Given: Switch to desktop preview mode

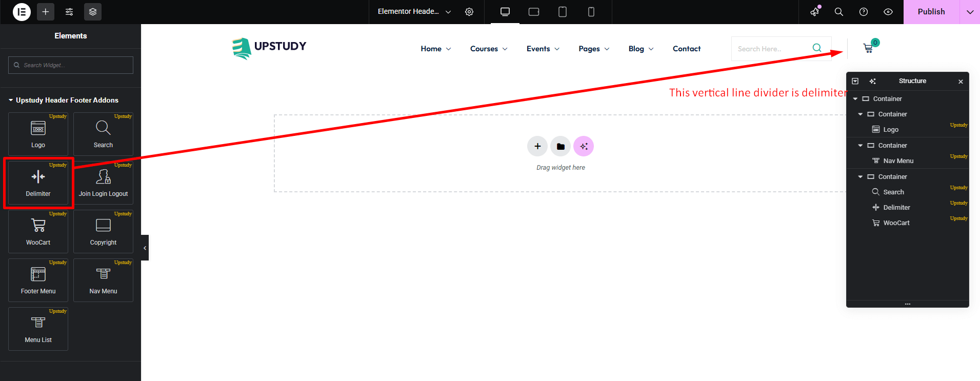Looking at the screenshot, I should (x=505, y=12).
